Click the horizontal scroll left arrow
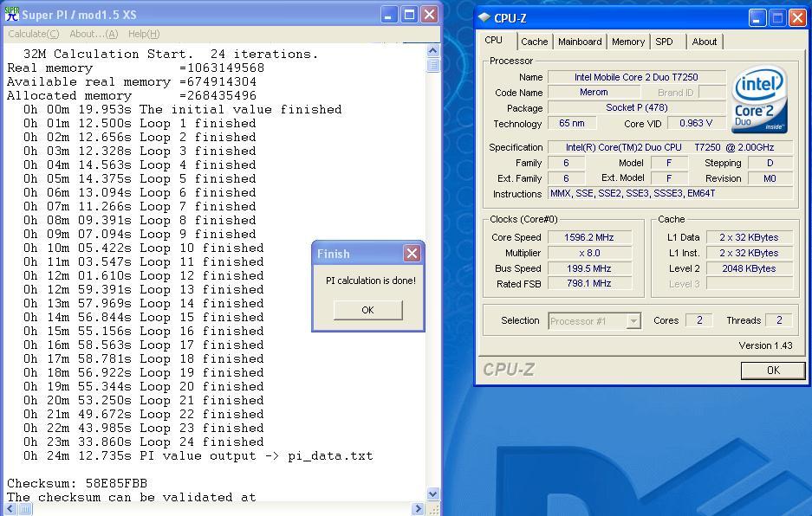This screenshot has width=812, height=516. coord(10,509)
